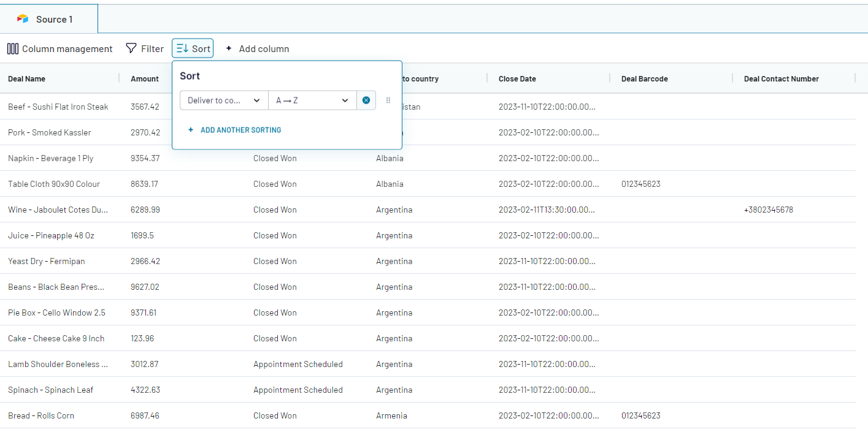Remove the Deliver to country sort rule

click(366, 100)
